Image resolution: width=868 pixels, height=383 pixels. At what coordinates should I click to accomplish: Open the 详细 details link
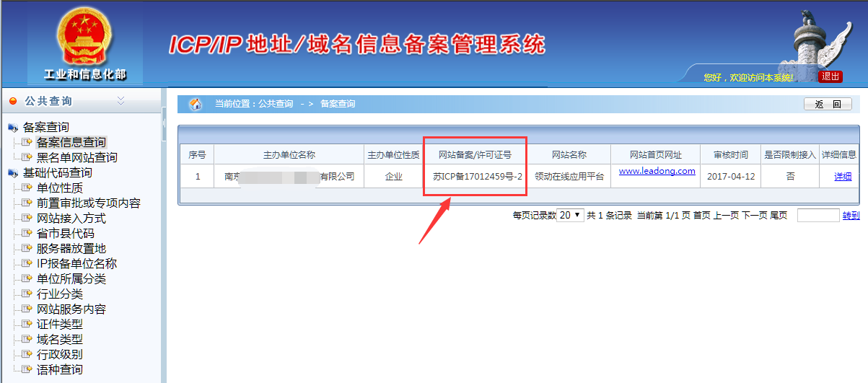842,176
